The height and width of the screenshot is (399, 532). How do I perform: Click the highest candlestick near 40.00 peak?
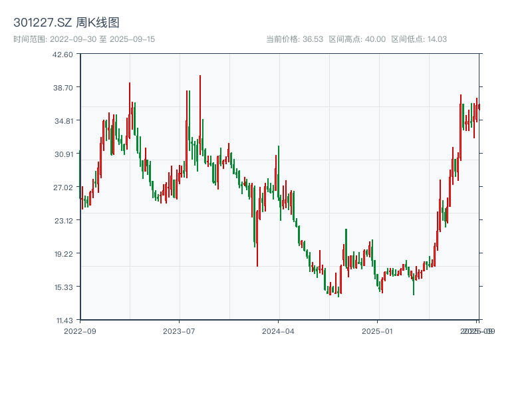pyautogui.click(x=199, y=86)
